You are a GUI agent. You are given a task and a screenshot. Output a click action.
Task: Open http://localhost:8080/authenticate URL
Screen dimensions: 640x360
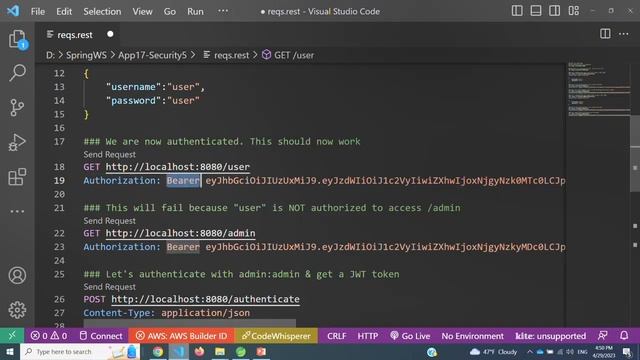(205, 299)
